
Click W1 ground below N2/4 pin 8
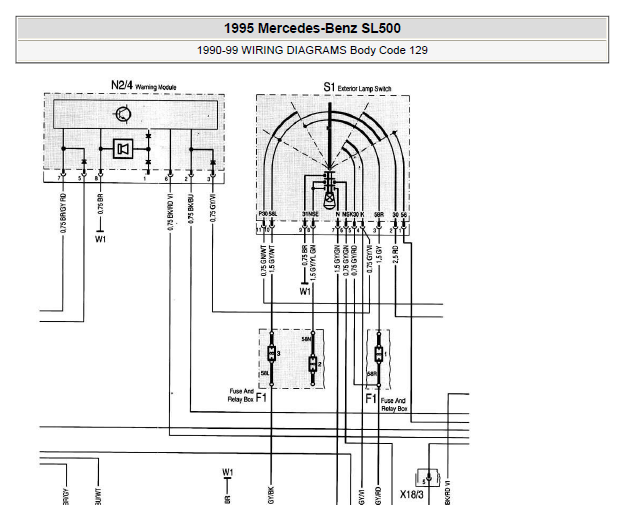tap(101, 239)
